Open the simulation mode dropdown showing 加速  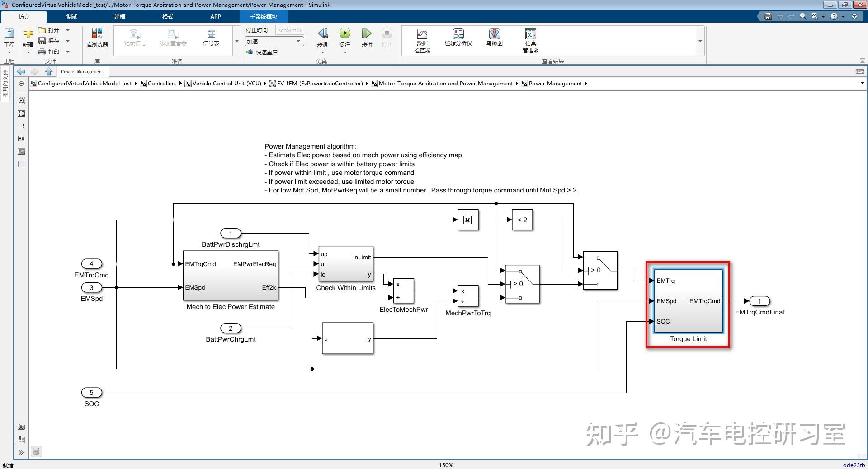click(298, 41)
